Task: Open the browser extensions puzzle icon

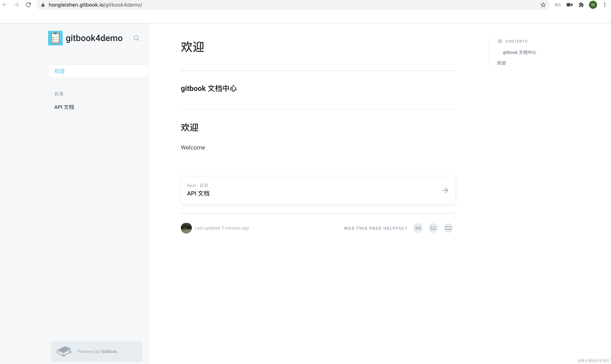Action: (581, 5)
